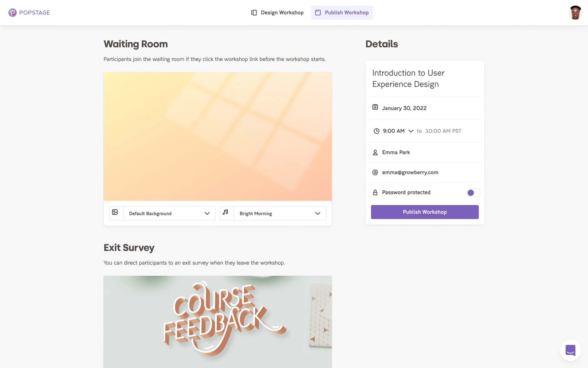
Task: Click the lock icon for password protection
Action: [x=375, y=192]
